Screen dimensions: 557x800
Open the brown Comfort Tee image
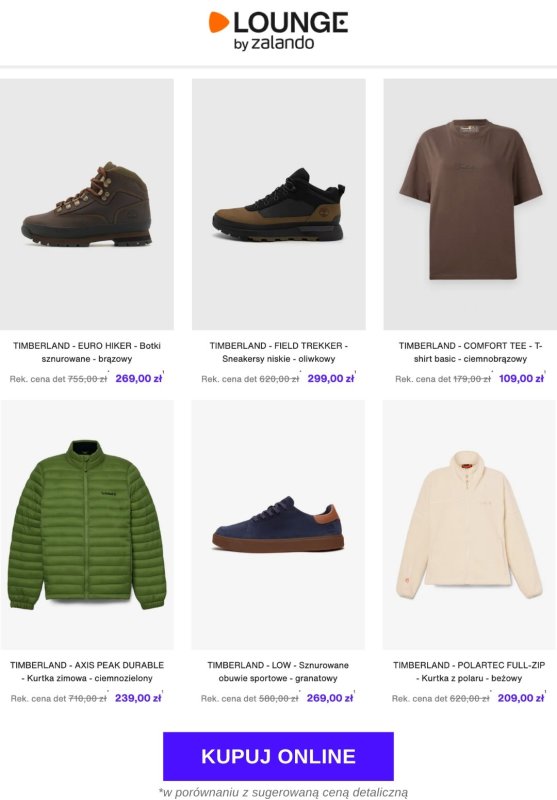point(470,204)
